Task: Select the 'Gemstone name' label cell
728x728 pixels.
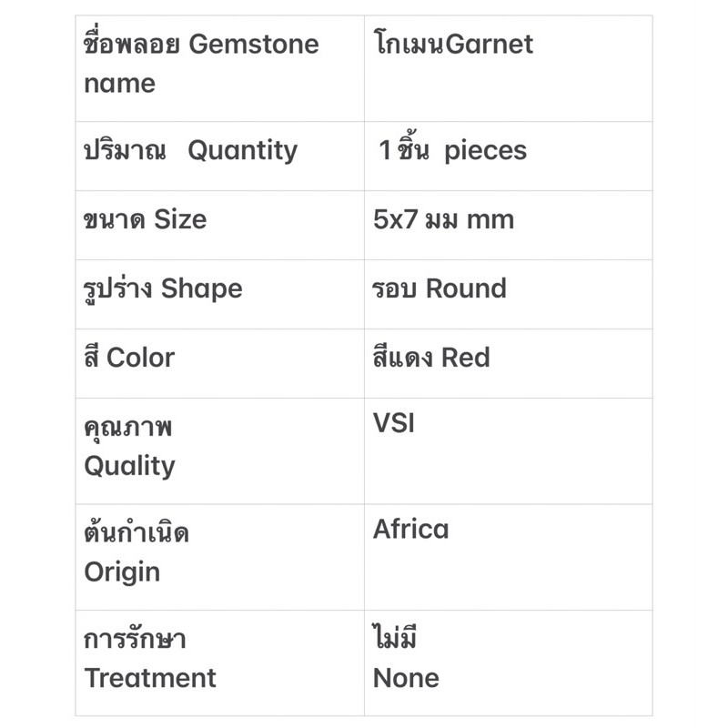Action: pyautogui.click(x=220, y=69)
